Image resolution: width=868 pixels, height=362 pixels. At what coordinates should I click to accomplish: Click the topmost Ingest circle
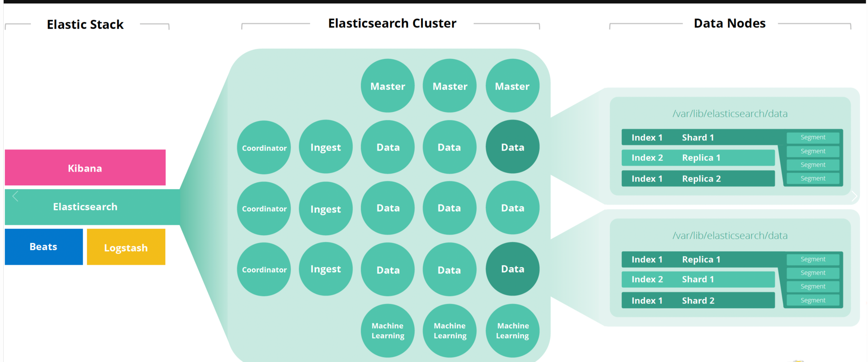(x=326, y=147)
